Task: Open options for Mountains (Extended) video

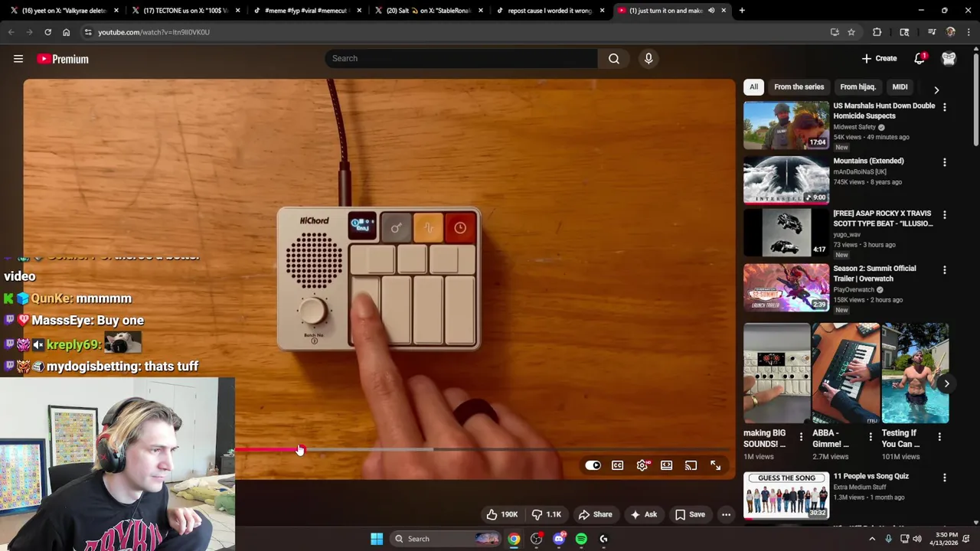Action: pyautogui.click(x=944, y=162)
